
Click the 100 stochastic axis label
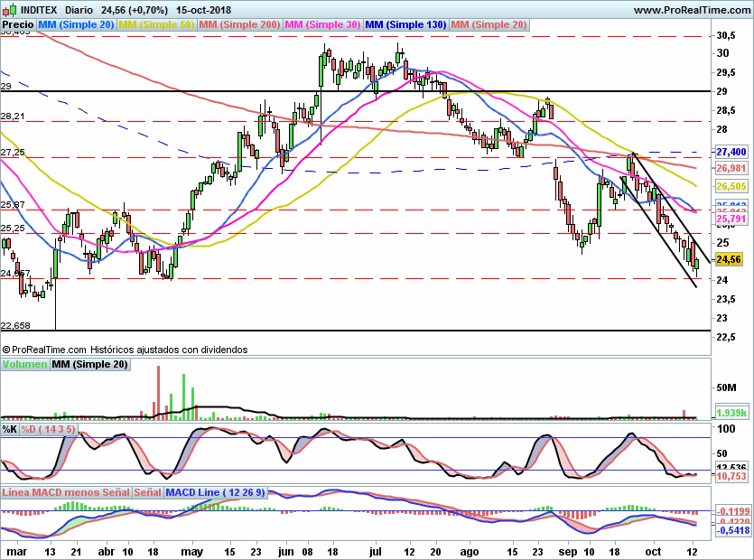(726, 429)
